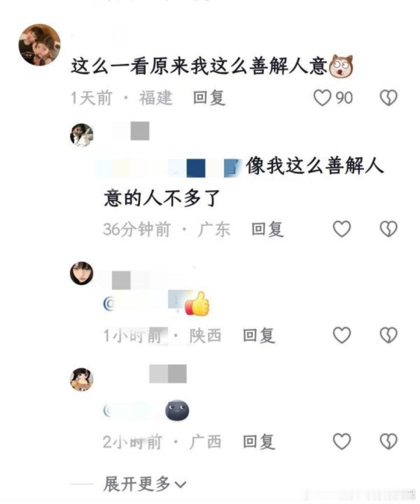Open the Shaanxi replier's dark-haired avatar

point(82,273)
